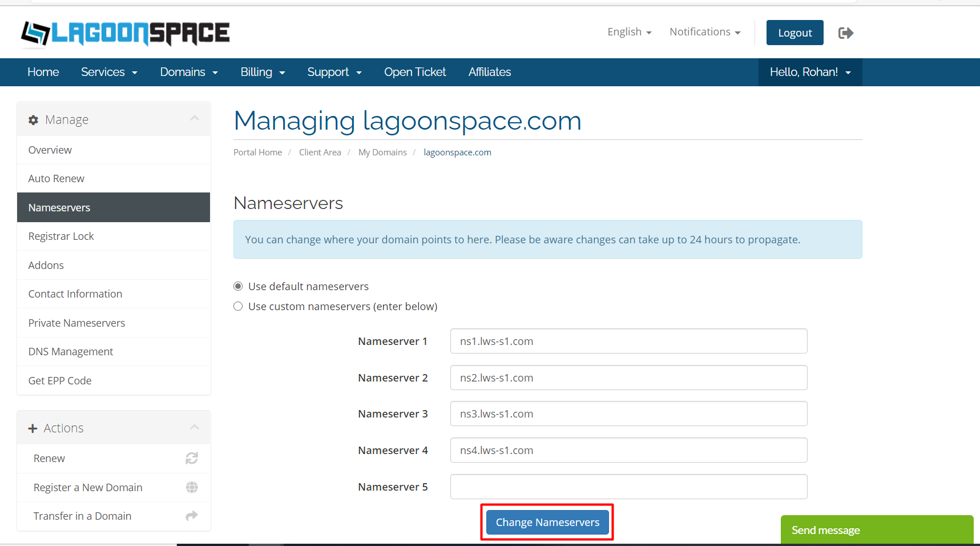Click the Manage gear icon
980x546 pixels.
coord(34,120)
